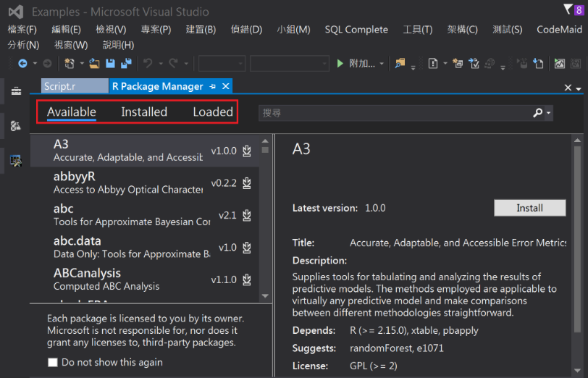Select the abc package row
This screenshot has width=588, height=378.
pyautogui.click(x=145, y=215)
